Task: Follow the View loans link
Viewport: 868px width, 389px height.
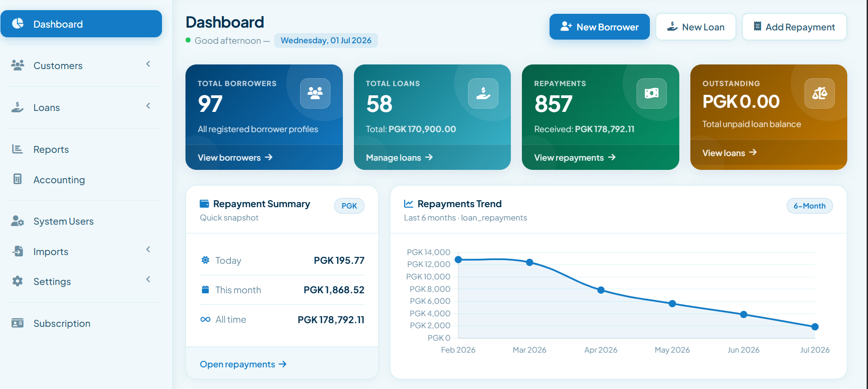Action: point(729,153)
